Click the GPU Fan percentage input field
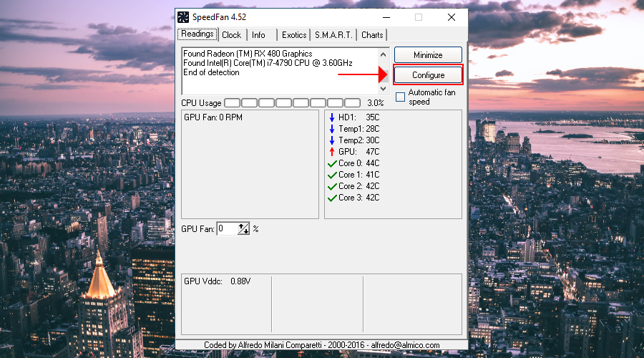 (x=227, y=229)
